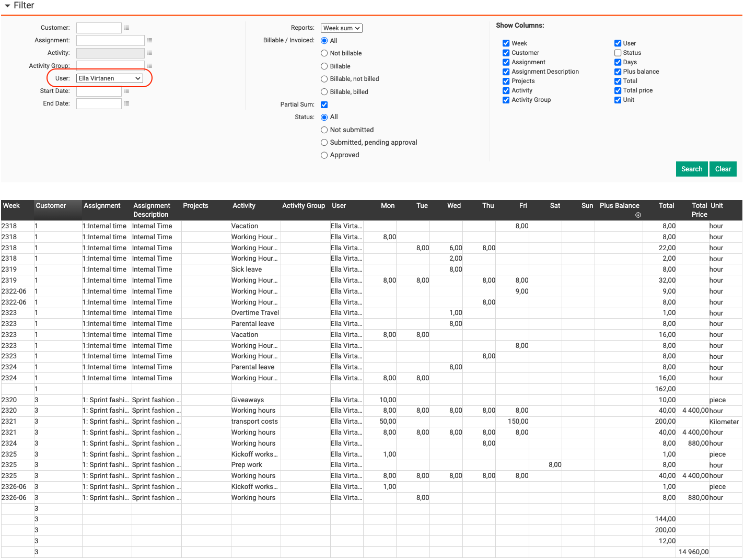Open the Activity Group lookup icon
Image resolution: width=756 pixels, height=560 pixels.
(x=149, y=66)
